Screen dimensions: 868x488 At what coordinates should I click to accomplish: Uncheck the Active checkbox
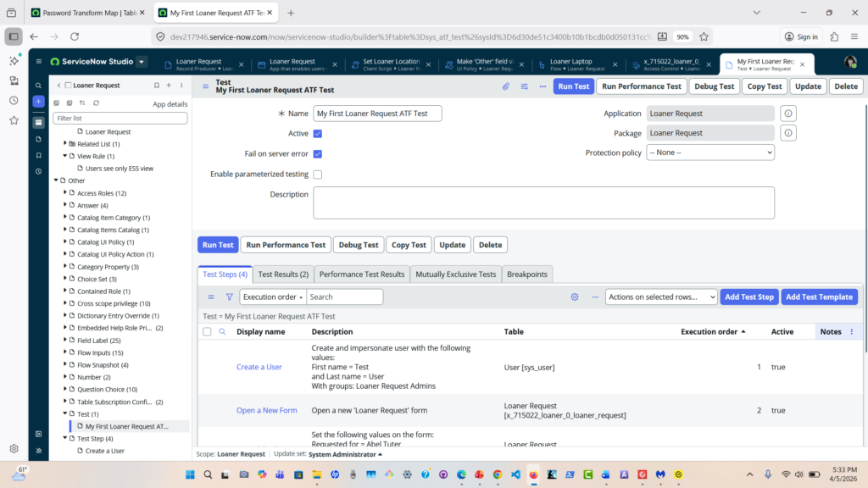tap(318, 134)
